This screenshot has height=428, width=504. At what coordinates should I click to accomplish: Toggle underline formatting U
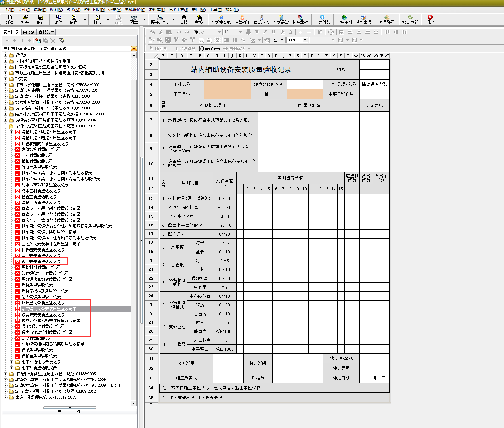273,32
